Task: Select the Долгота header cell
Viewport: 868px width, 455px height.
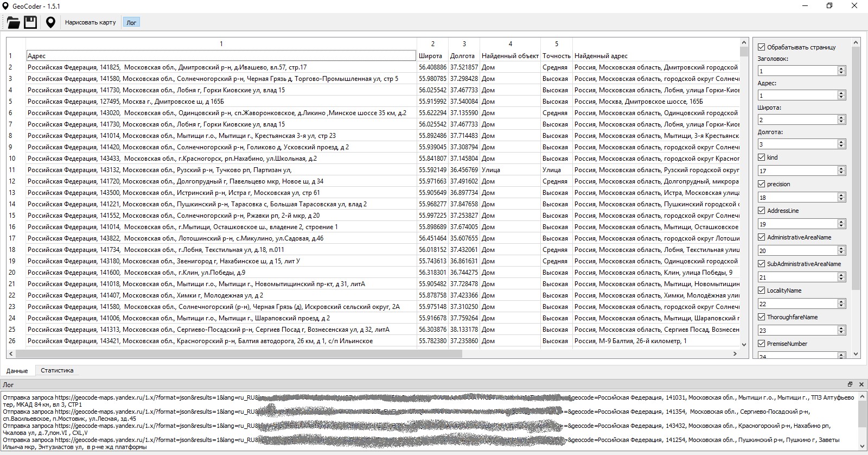Action: tap(464, 56)
